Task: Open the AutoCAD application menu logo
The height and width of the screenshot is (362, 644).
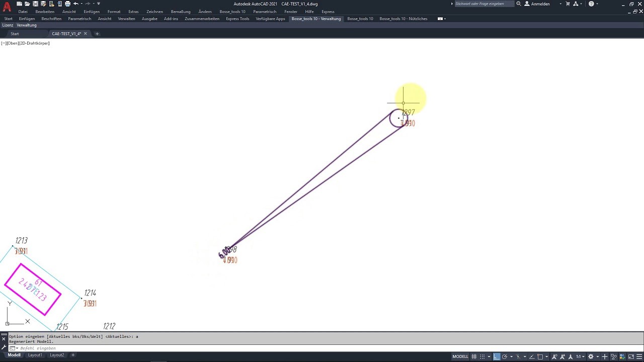Action: (x=7, y=7)
